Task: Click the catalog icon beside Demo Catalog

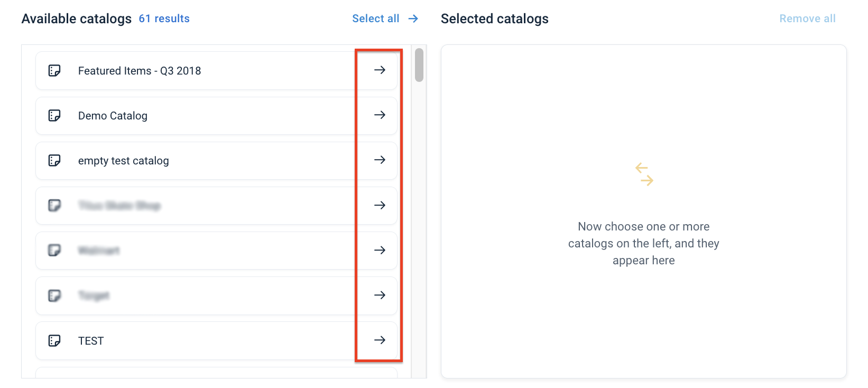Action: (x=55, y=115)
